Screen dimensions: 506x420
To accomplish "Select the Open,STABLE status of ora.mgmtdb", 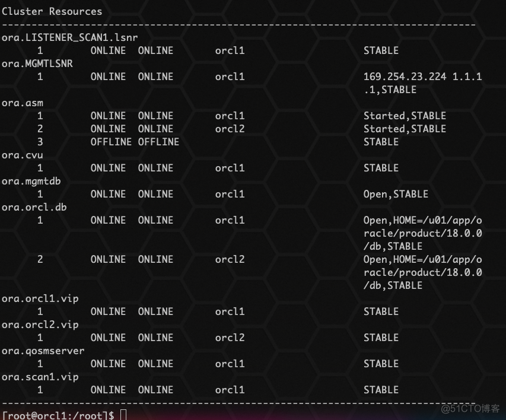I will click(x=396, y=194).
